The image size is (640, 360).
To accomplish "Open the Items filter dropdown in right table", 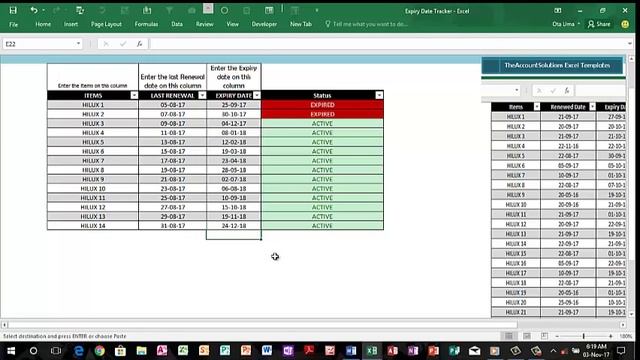I will pyautogui.click(x=536, y=107).
